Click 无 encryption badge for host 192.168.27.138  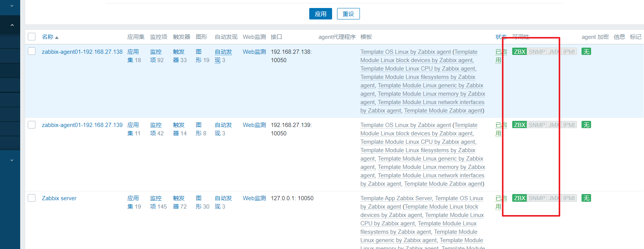point(586,51)
